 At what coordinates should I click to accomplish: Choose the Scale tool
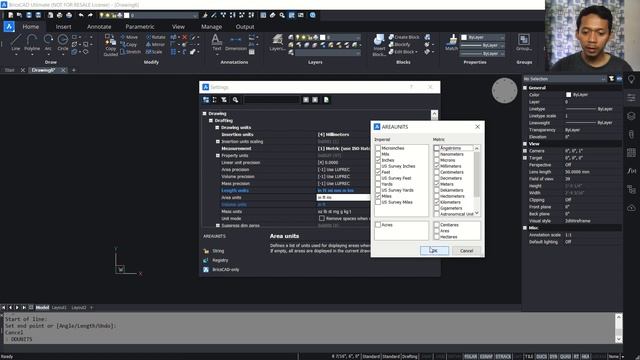pos(154,52)
